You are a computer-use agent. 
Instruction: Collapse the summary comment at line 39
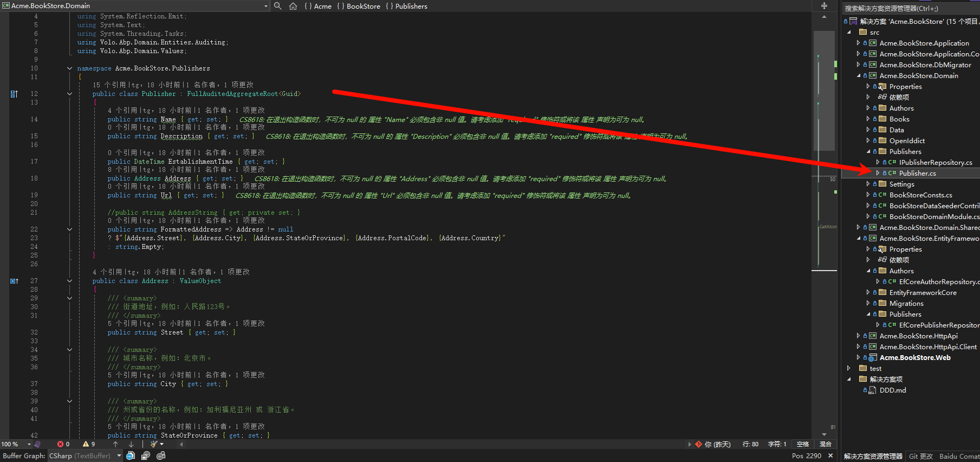click(x=69, y=401)
